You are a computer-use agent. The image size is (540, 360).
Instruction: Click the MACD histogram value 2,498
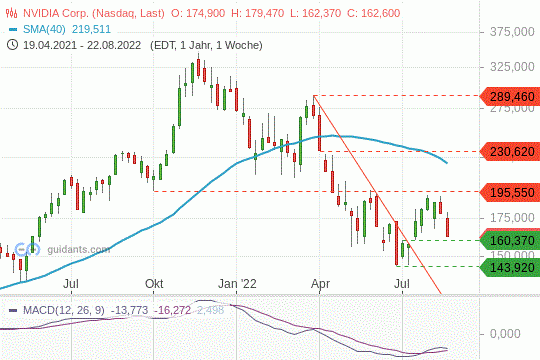click(210, 310)
